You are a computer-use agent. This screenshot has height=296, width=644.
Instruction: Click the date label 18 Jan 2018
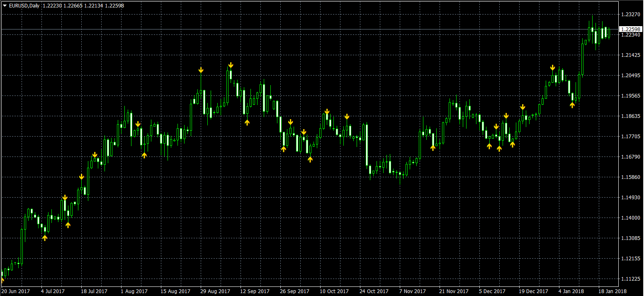(612, 291)
